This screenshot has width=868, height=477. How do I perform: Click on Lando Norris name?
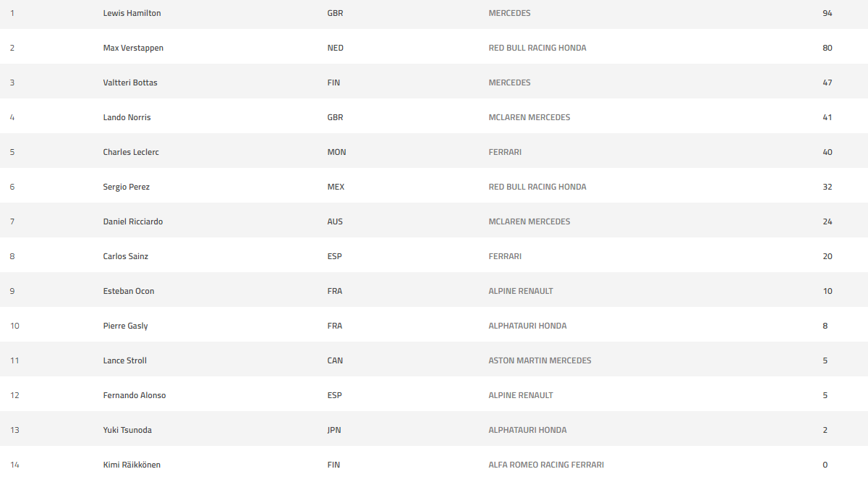[x=127, y=117]
